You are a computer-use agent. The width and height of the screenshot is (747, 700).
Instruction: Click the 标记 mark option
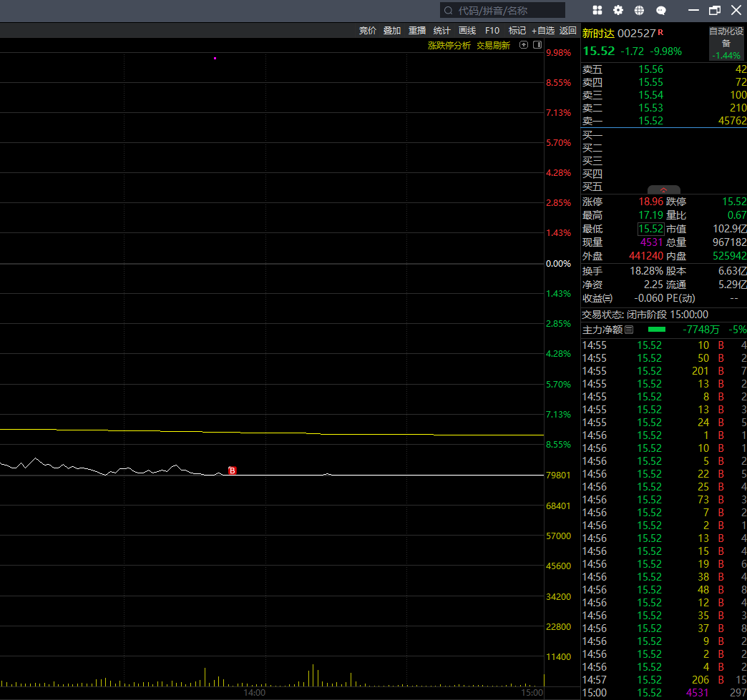pyautogui.click(x=517, y=31)
